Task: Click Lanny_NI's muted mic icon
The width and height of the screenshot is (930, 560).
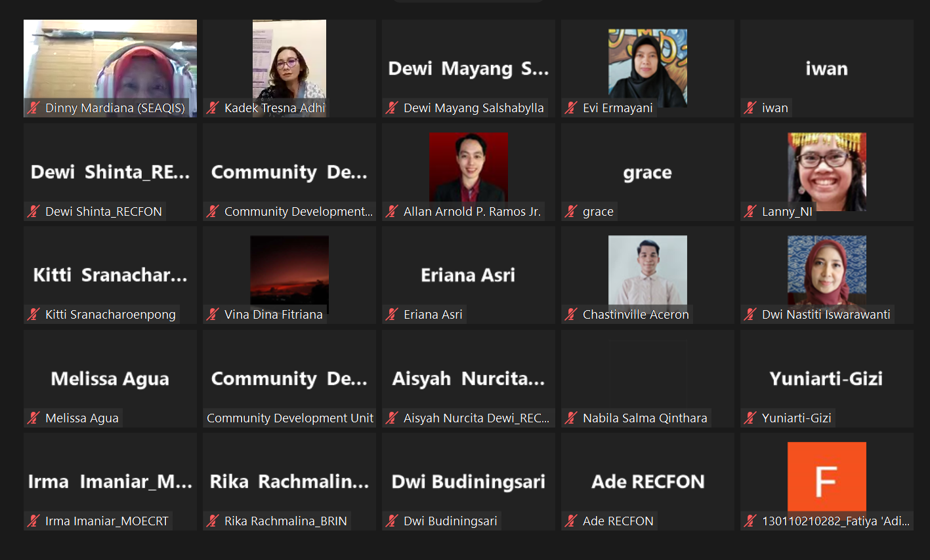Action: pyautogui.click(x=750, y=211)
